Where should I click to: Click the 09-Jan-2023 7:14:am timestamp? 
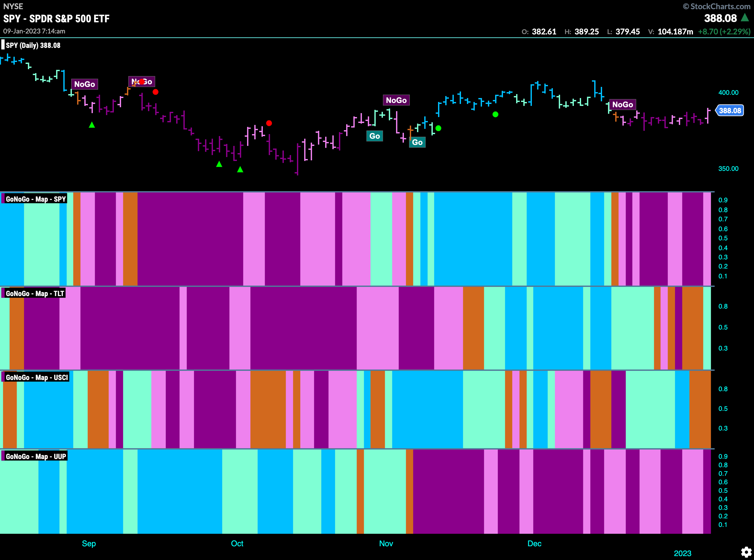pyautogui.click(x=34, y=31)
